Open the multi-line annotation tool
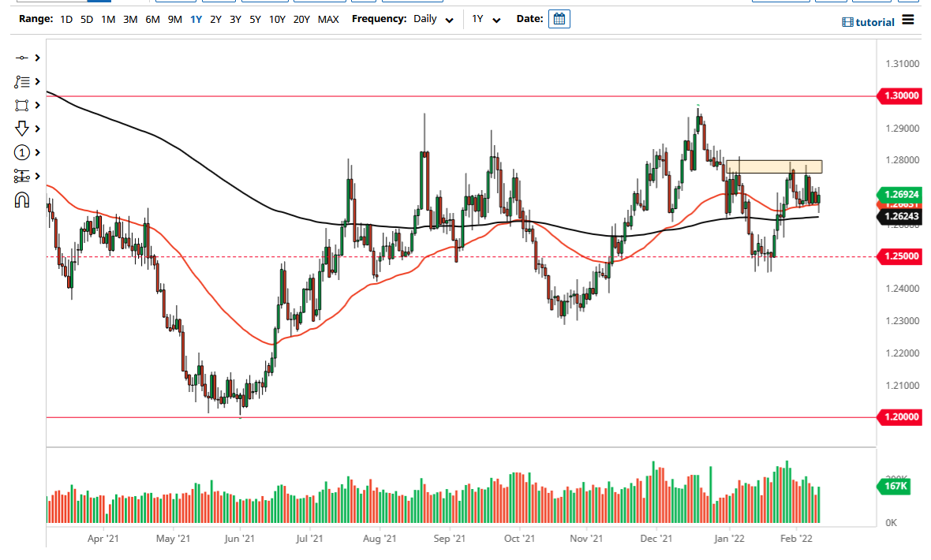 point(22,81)
